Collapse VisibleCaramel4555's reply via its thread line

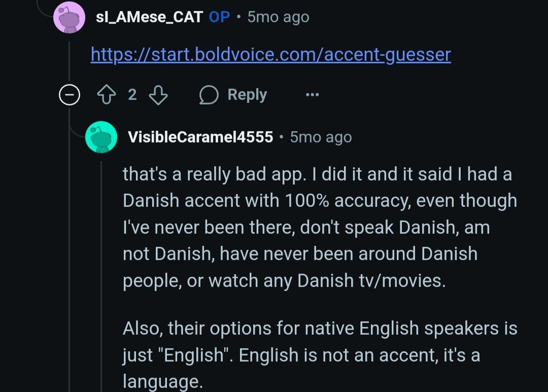point(101,274)
